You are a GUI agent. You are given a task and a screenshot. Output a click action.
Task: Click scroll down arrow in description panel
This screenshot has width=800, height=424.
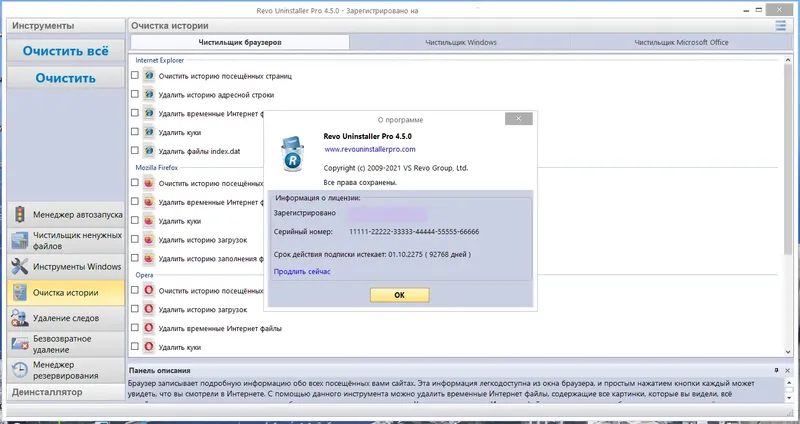[788, 397]
